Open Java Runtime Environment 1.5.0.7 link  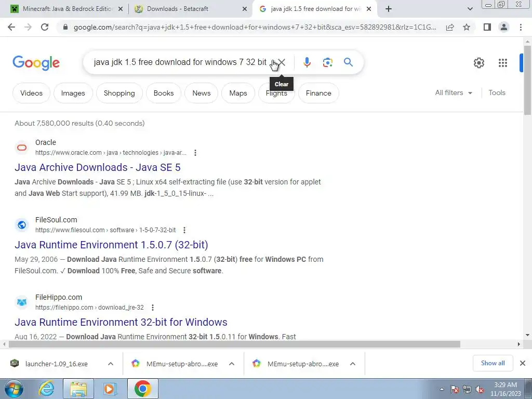click(x=111, y=245)
